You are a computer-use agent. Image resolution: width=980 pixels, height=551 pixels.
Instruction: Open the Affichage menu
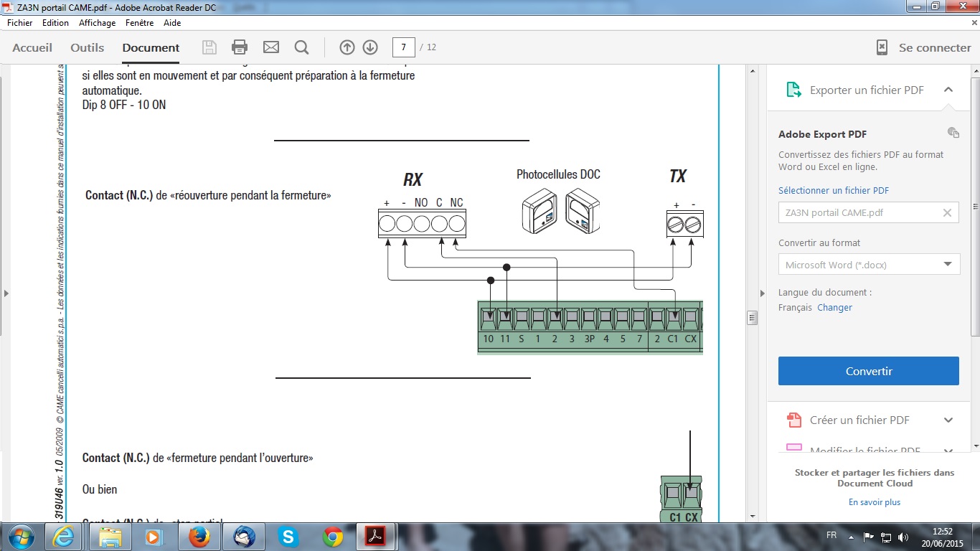click(x=97, y=22)
